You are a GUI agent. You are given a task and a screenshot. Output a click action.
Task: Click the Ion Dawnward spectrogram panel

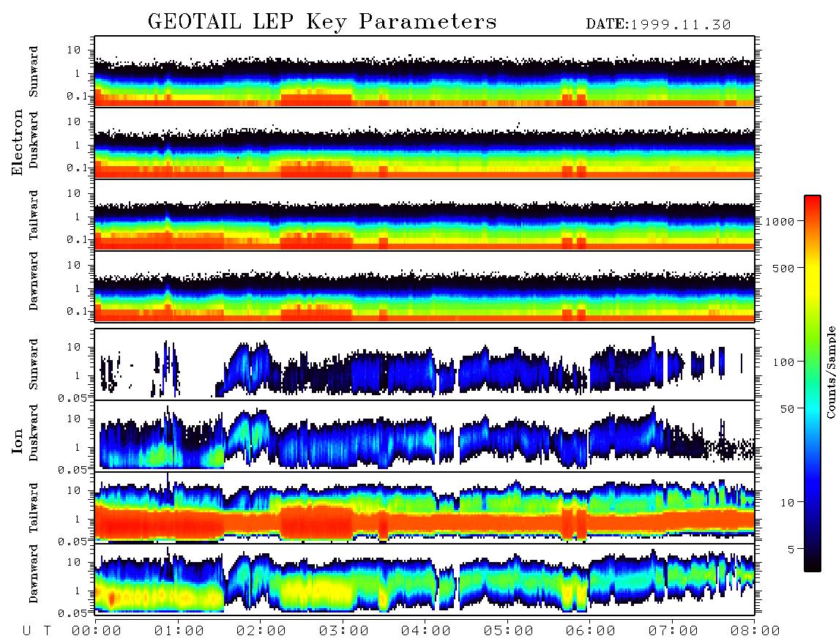[x=425, y=580]
